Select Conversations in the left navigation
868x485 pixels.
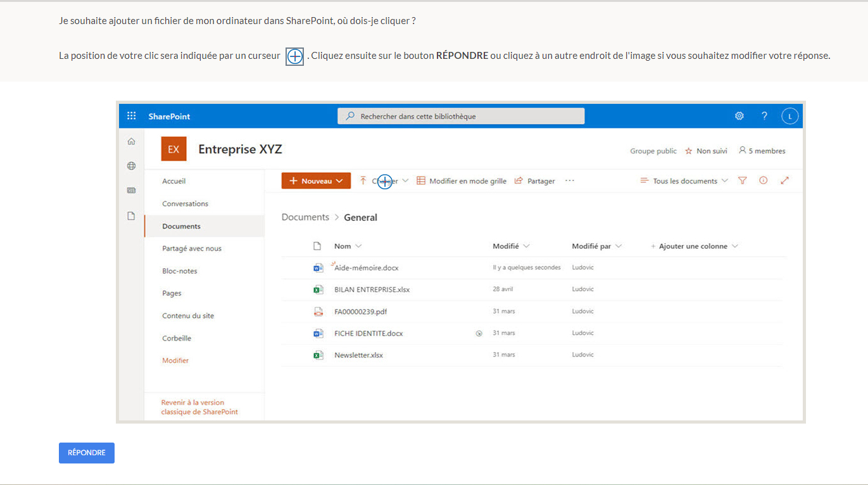(x=185, y=204)
